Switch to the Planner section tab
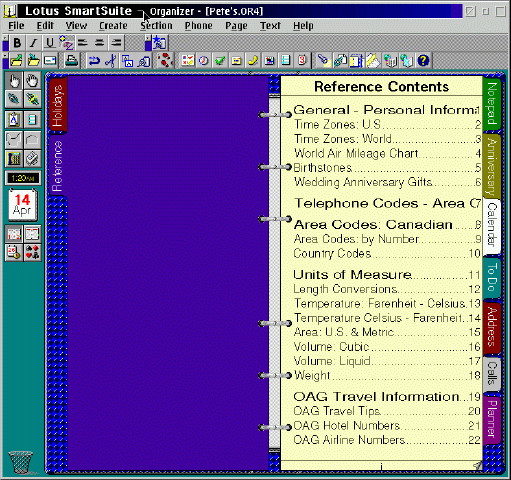Image resolution: width=511 pixels, height=480 pixels. coord(492,419)
